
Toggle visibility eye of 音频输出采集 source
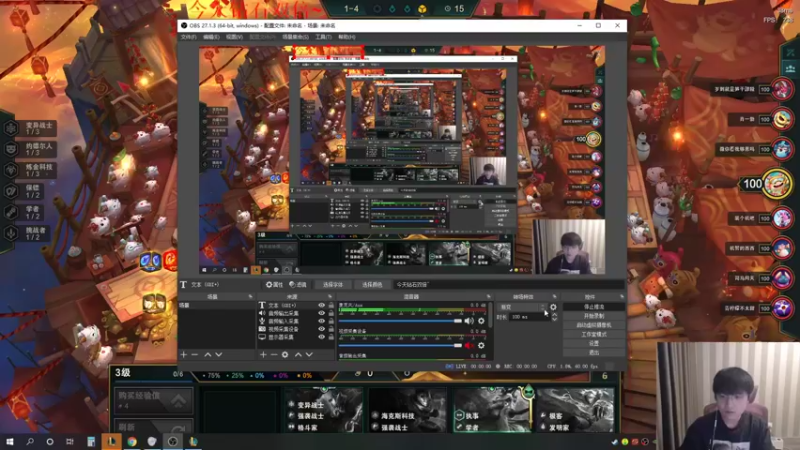321,313
